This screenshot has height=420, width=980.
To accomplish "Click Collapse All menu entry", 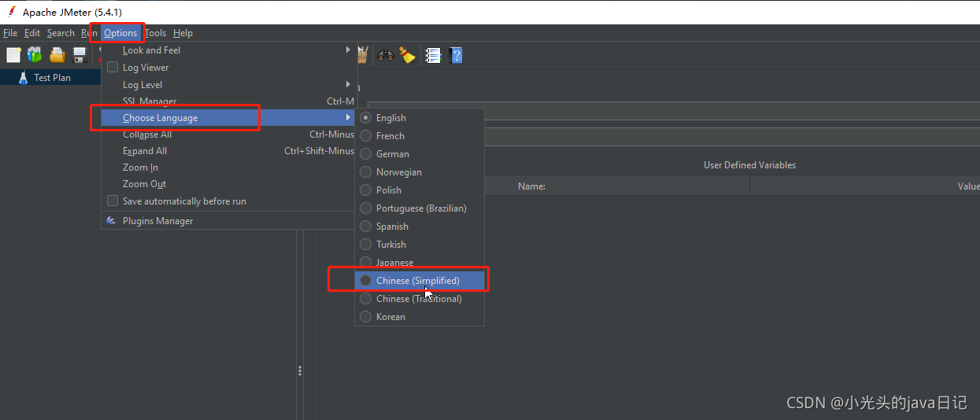I will tap(229, 134).
